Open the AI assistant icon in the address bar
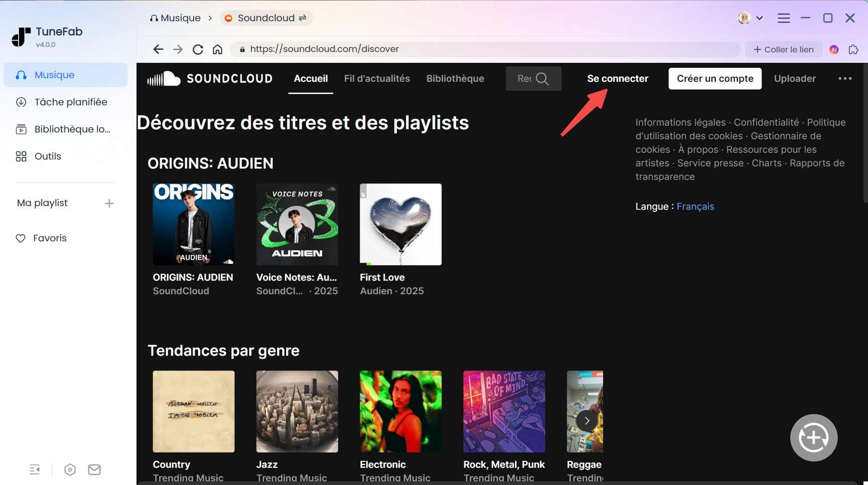 833,49
